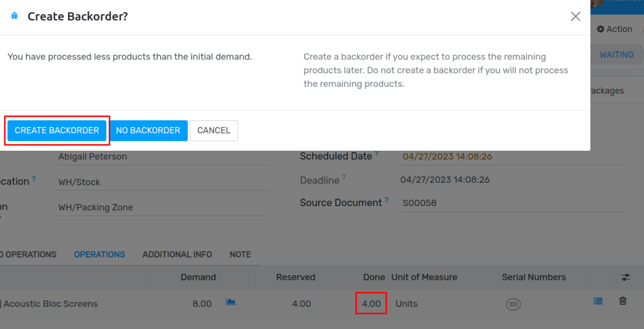Click the debug bug icon in dialog header

[x=15, y=16]
